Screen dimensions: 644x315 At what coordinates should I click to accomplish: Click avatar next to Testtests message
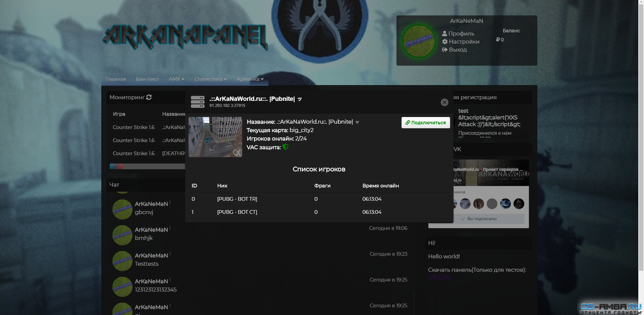click(x=122, y=261)
